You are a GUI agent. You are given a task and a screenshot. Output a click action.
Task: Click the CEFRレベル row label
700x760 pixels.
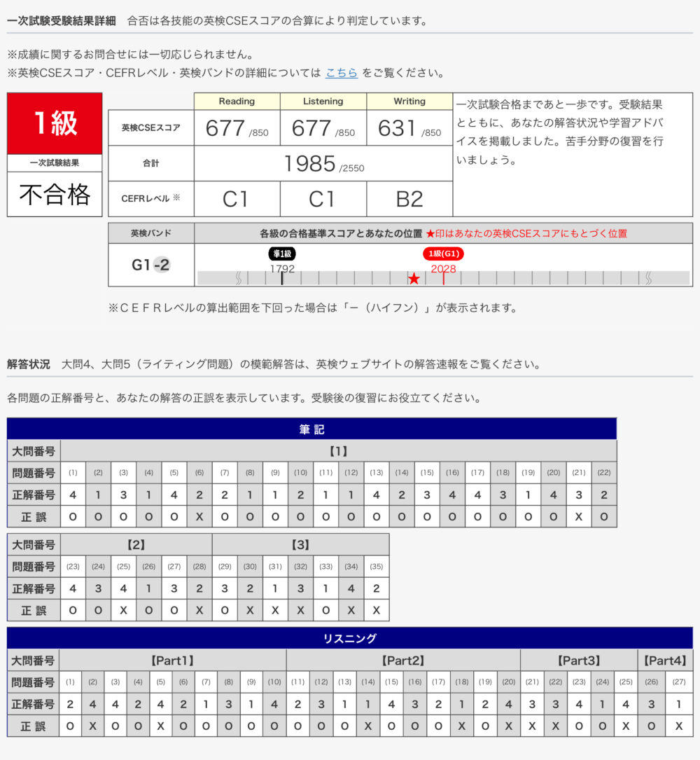150,198
